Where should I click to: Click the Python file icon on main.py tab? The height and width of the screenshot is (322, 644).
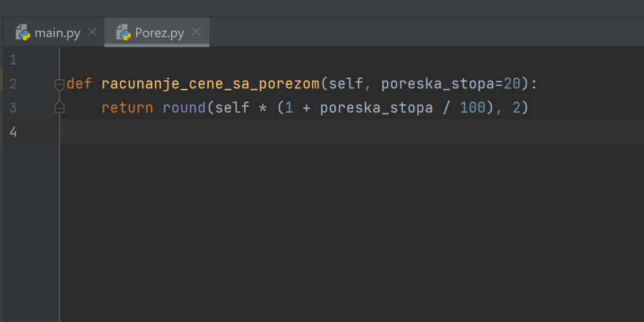coord(23,32)
